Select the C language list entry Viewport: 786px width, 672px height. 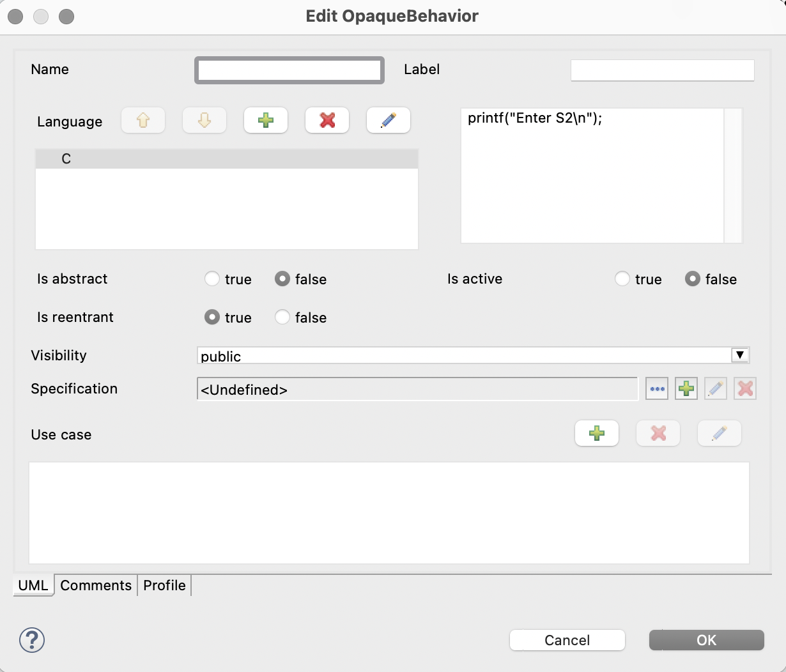(227, 159)
